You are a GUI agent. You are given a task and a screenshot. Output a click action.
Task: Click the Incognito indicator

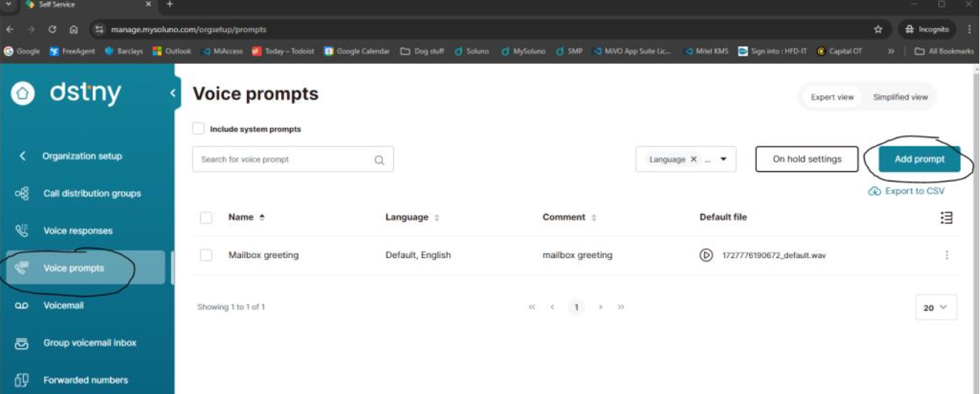click(927, 29)
